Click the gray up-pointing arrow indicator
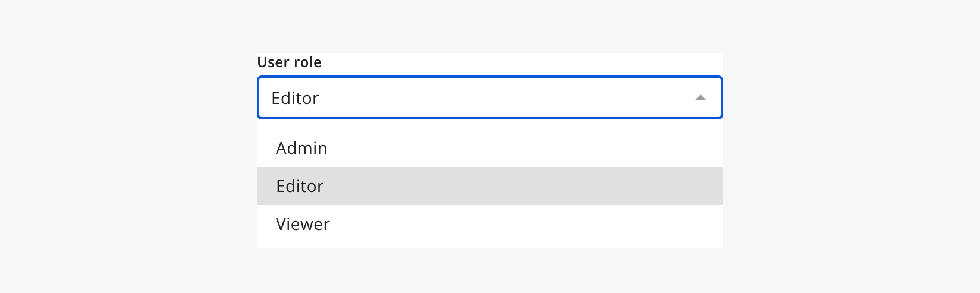 701,97
